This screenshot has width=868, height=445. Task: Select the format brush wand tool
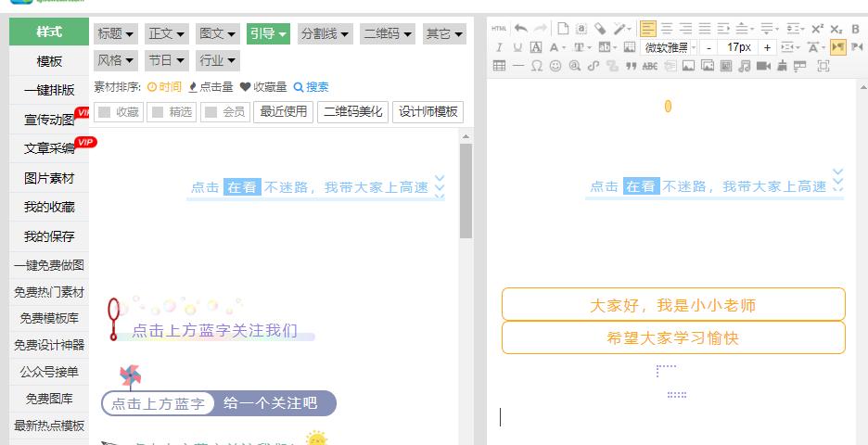point(619,28)
